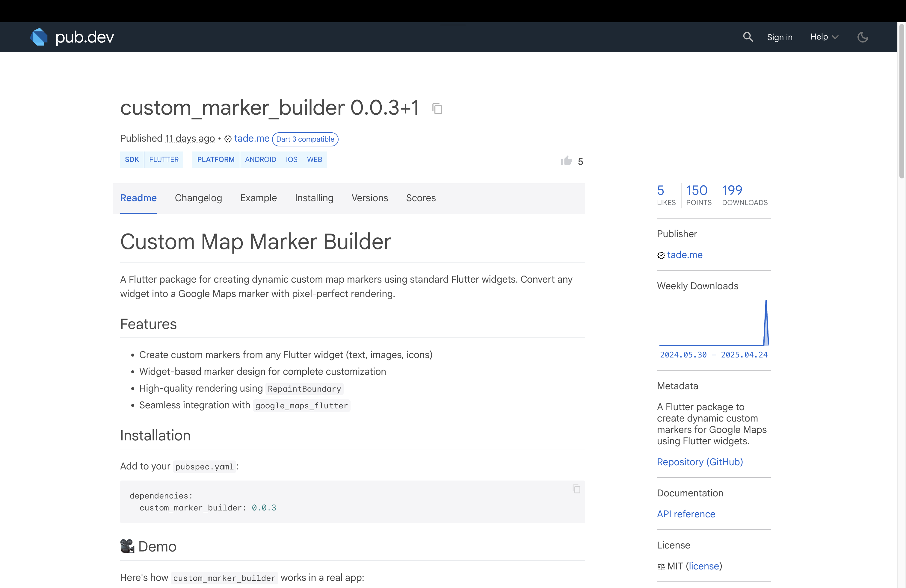Open Repository (GitHub) link

[x=700, y=462]
